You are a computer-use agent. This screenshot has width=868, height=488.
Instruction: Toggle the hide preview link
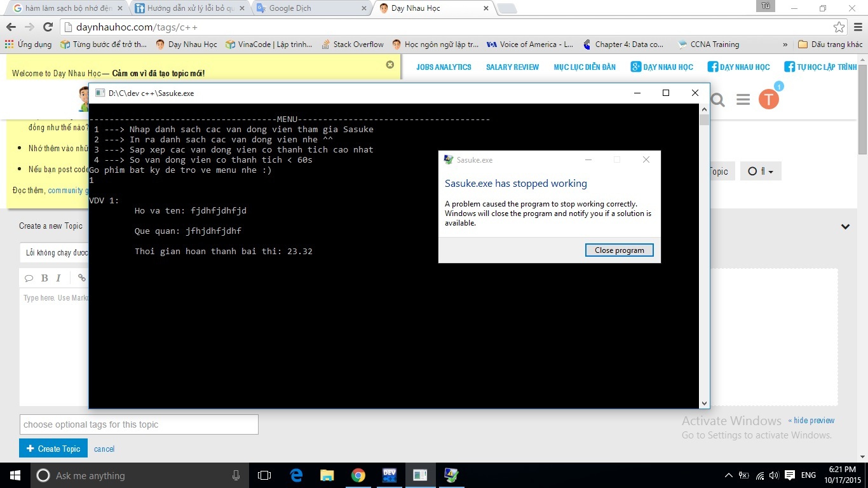coord(811,421)
